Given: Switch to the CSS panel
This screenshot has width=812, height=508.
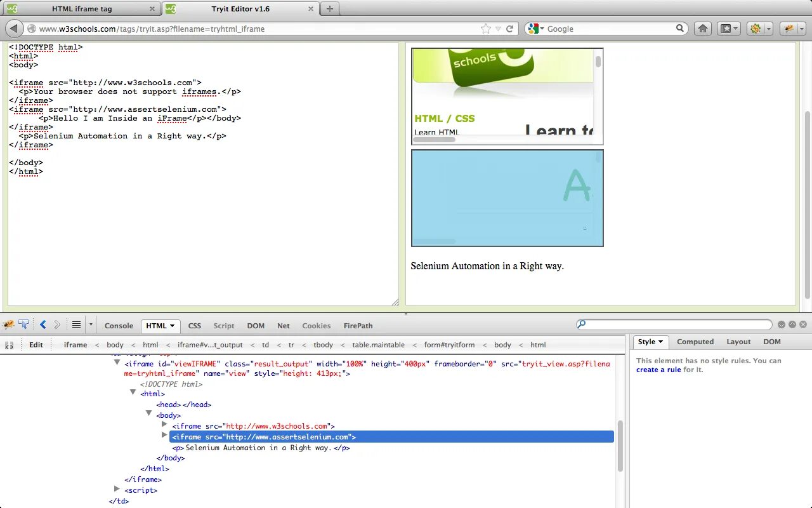Looking at the screenshot, I should coord(195,326).
